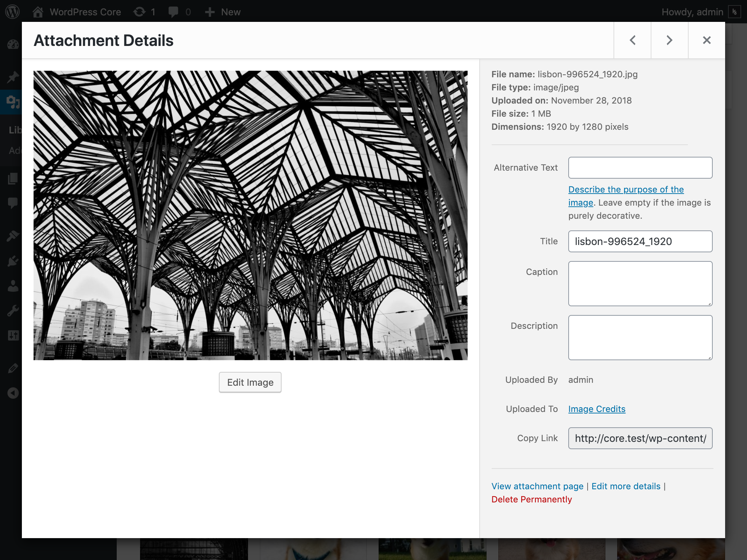Open the Dashboard sidebar icon
The height and width of the screenshot is (560, 747).
point(13,44)
